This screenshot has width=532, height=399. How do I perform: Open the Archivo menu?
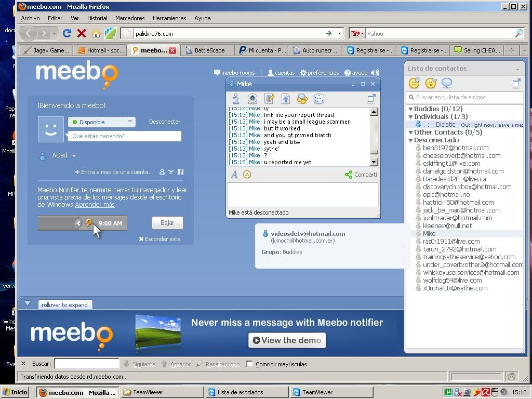point(30,18)
